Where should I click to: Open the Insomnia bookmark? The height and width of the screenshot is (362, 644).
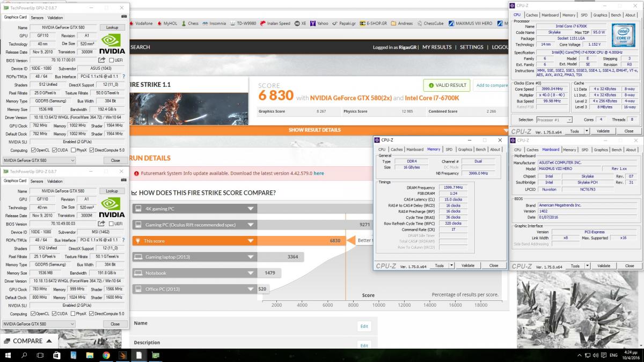pyautogui.click(x=214, y=24)
